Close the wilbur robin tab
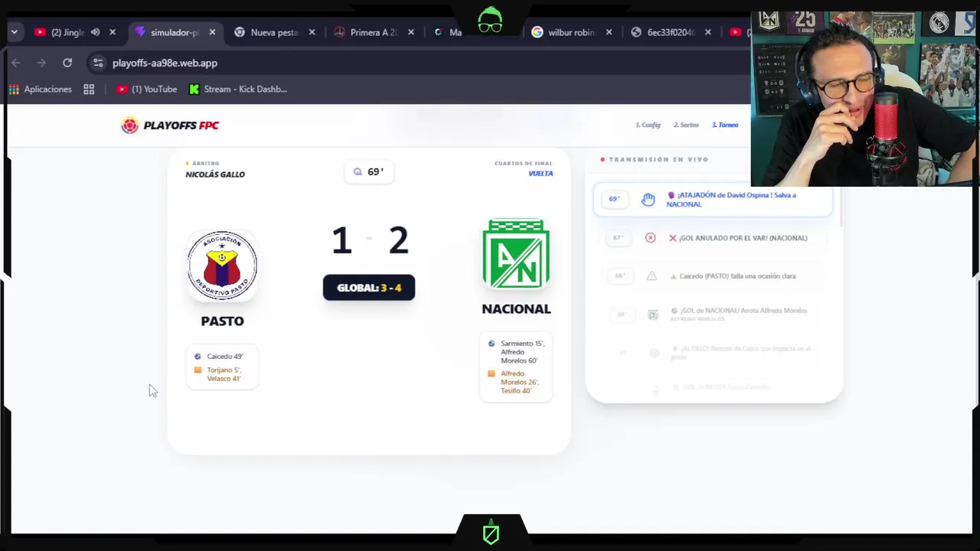 [x=609, y=32]
